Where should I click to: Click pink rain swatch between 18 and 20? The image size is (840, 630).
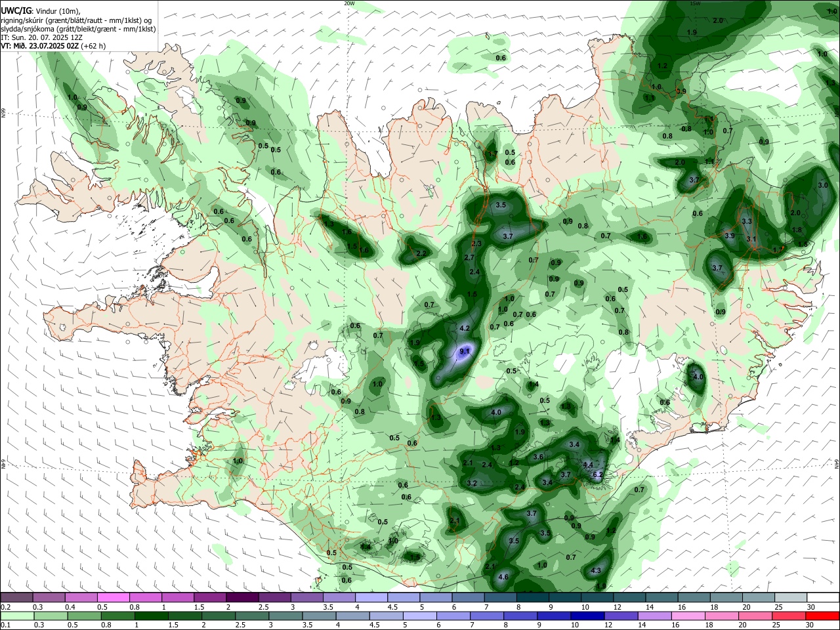722,616
